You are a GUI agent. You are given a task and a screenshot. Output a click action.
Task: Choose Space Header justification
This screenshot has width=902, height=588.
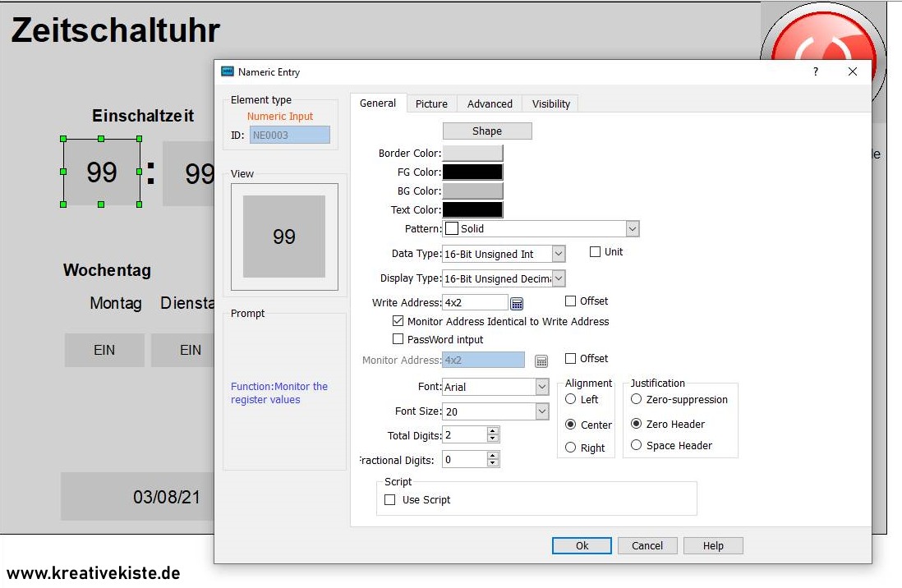tap(636, 445)
